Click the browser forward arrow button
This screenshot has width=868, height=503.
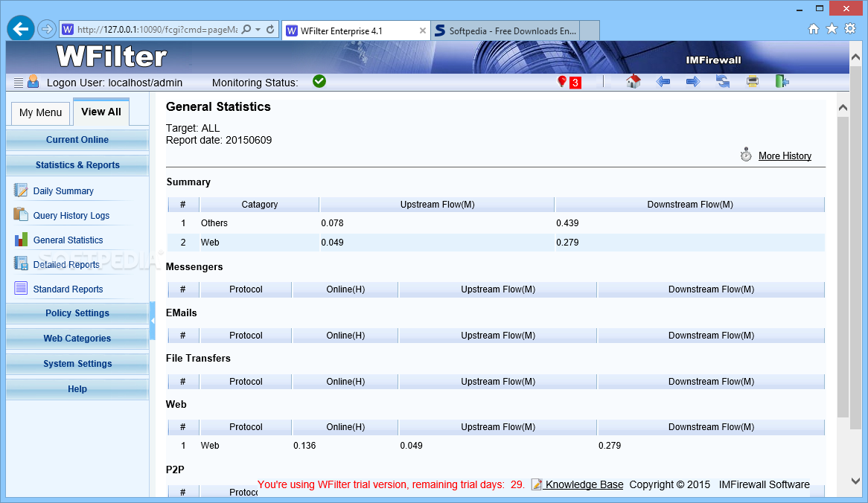[47, 29]
